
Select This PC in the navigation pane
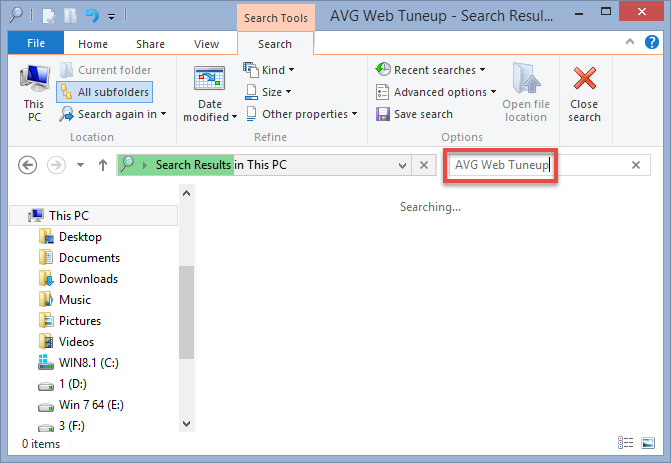[94, 216]
